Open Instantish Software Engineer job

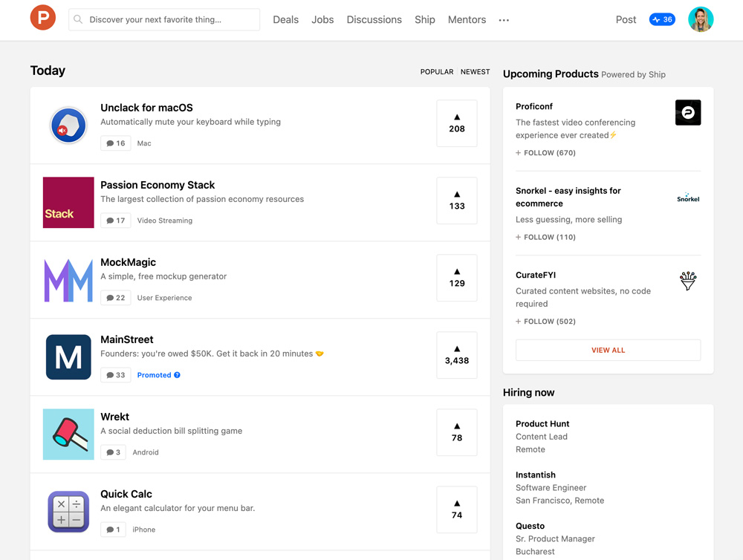point(559,487)
